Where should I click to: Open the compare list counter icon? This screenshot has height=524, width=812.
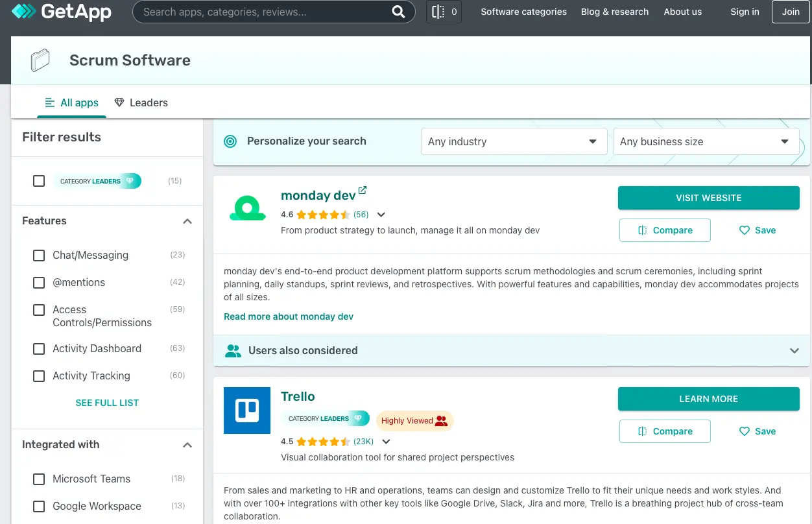pos(444,12)
